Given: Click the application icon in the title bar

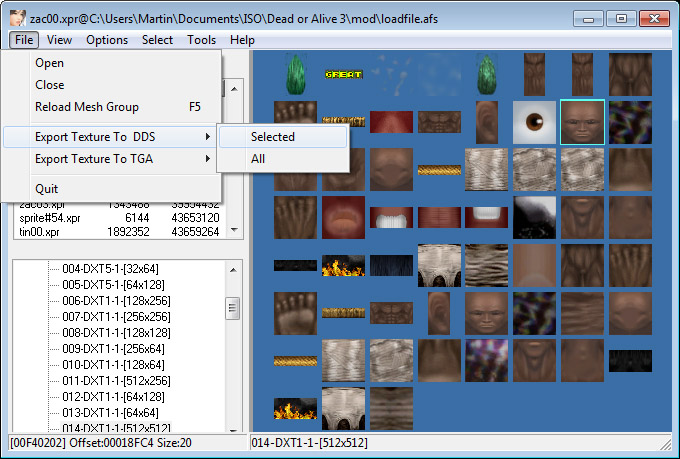Looking at the screenshot, I should click(x=18, y=18).
